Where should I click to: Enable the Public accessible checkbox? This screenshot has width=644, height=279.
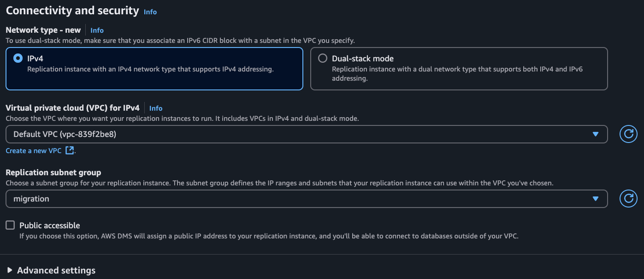click(10, 225)
